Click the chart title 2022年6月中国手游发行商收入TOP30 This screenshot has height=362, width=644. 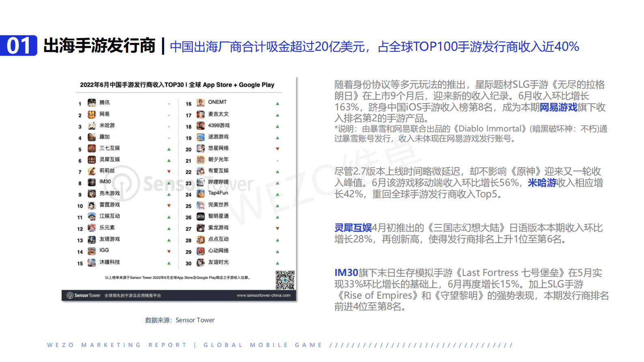coord(132,85)
